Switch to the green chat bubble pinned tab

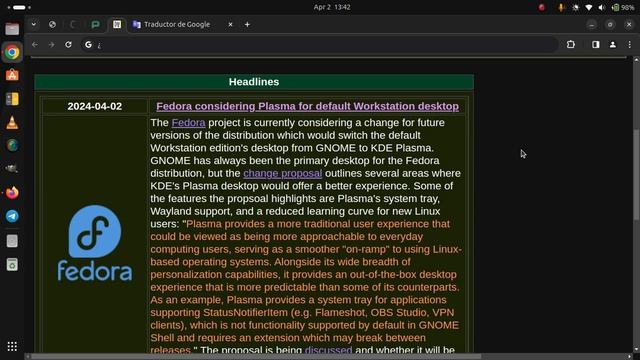pyautogui.click(x=96, y=24)
